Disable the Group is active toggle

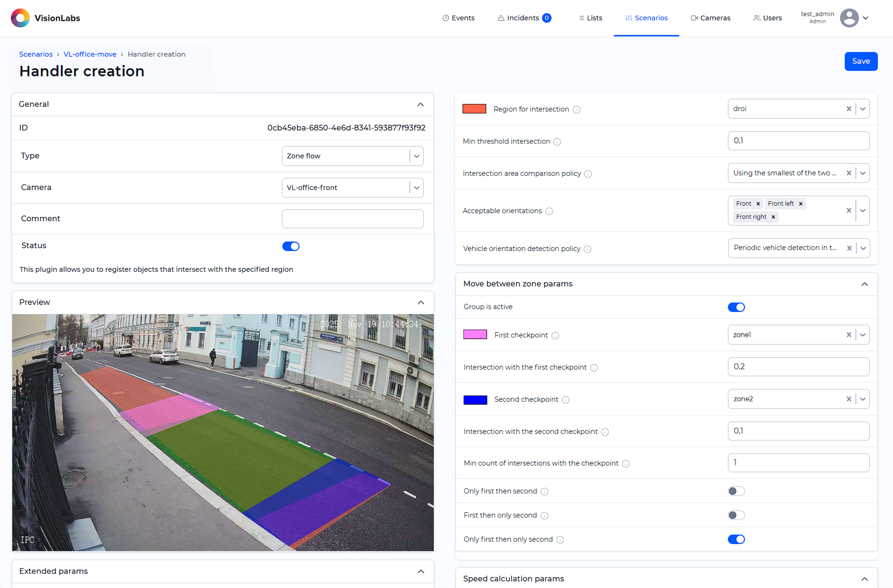click(x=736, y=307)
